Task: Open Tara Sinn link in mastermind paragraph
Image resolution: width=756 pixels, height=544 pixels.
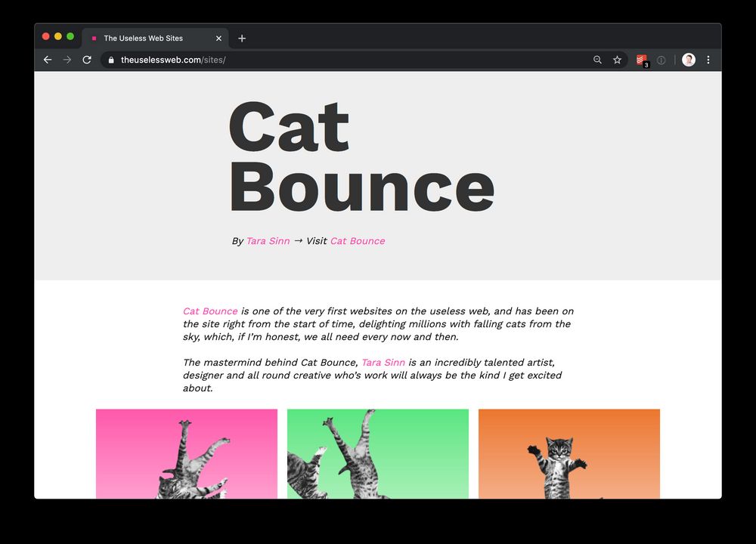Action: (x=383, y=363)
